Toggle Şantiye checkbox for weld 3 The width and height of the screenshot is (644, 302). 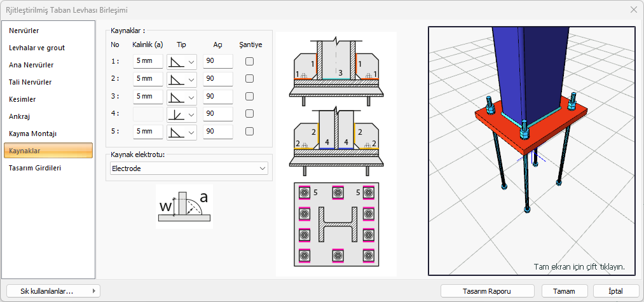pos(250,97)
